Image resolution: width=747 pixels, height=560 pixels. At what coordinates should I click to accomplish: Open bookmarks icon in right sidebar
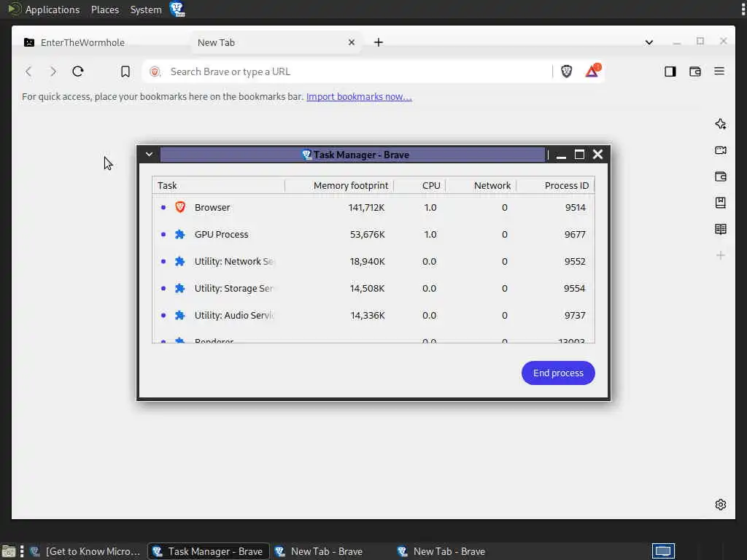click(720, 203)
